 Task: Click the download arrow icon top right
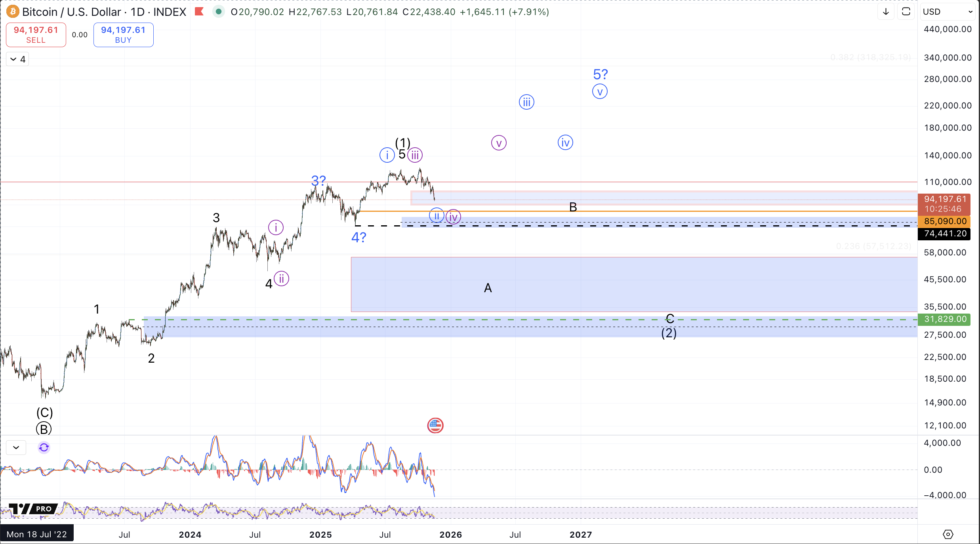[x=886, y=12]
